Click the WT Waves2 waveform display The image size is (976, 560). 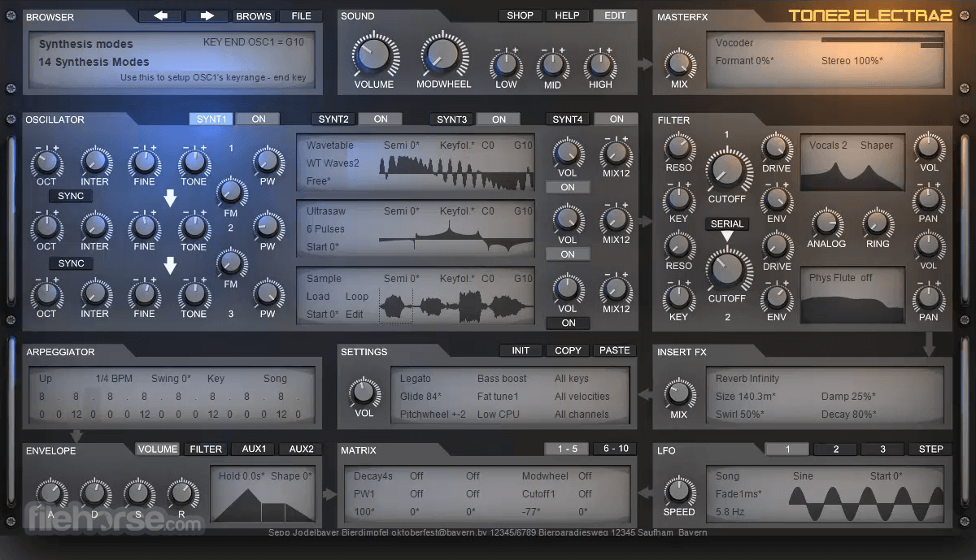pyautogui.click(x=455, y=172)
